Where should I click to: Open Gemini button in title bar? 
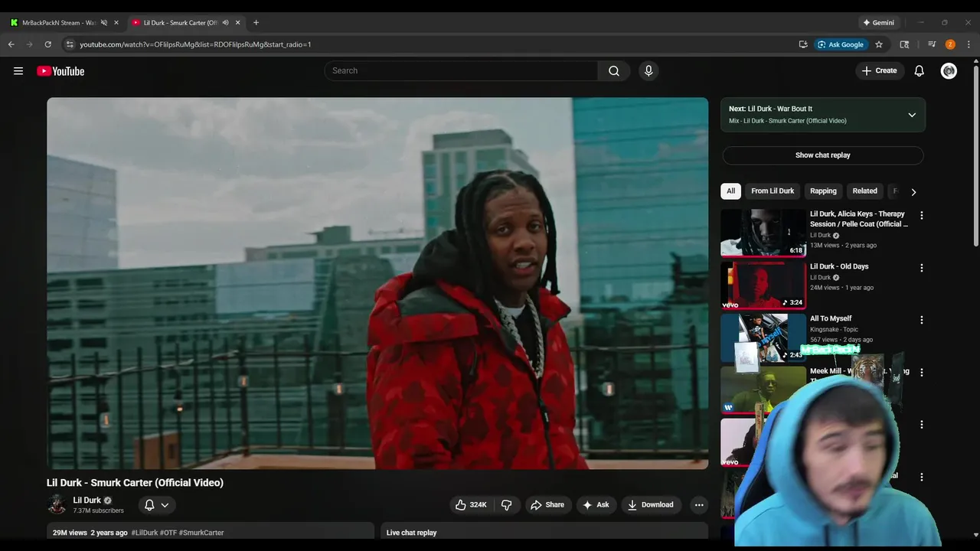point(878,22)
